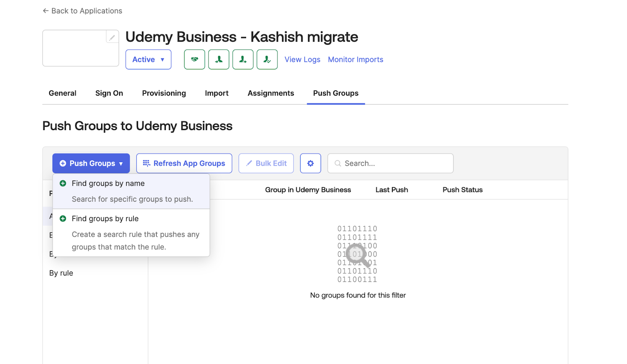Viewport: 627px width, 364px height.
Task: Switch to the Assignments tab
Action: (x=271, y=93)
